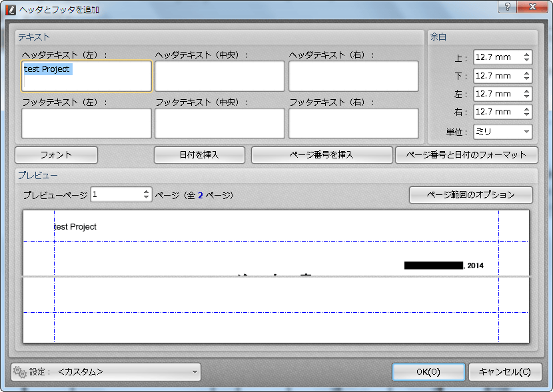The image size is (553, 392).
Task: Click the キャンセル(C) button
Action: 505,372
